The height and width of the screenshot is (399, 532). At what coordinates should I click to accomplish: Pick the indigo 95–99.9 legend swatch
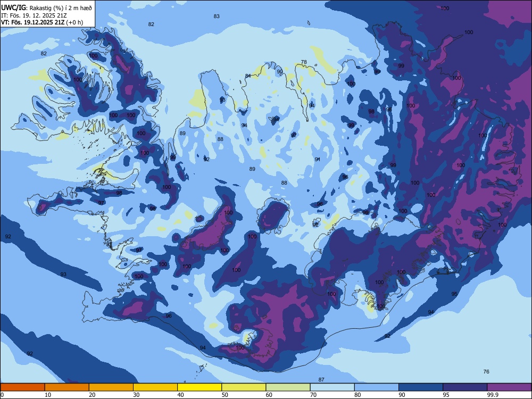(x=465, y=387)
